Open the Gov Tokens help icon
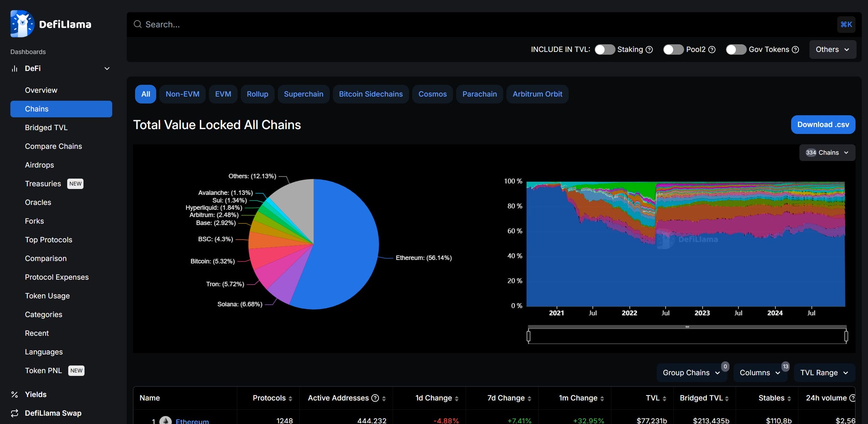This screenshot has height=424, width=868. tap(796, 49)
